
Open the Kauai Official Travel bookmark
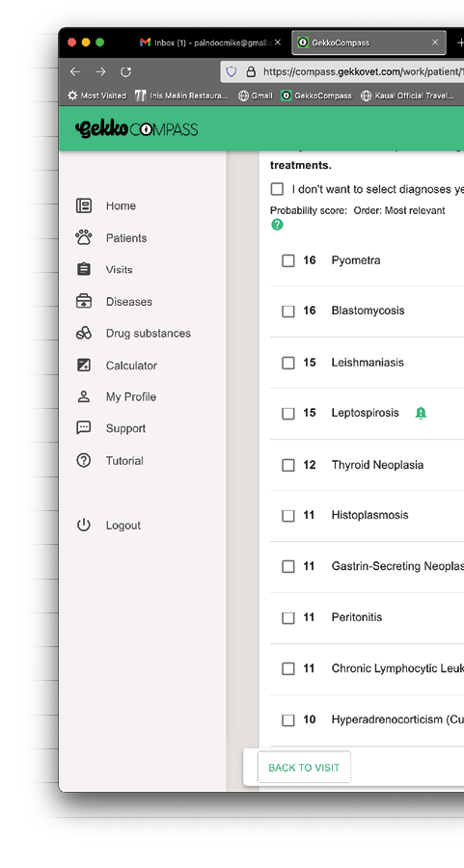407,95
